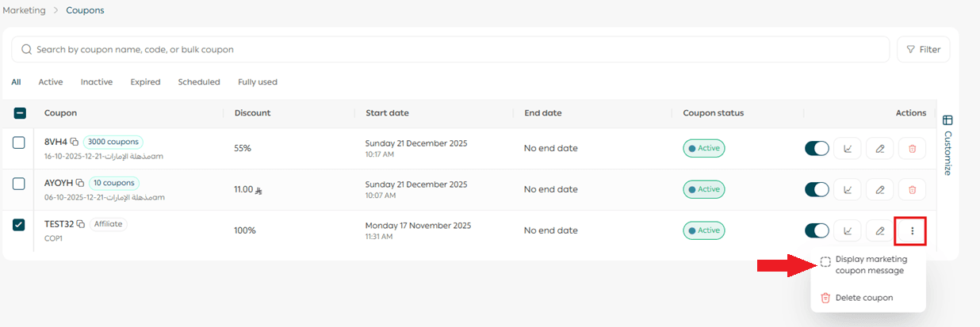Switch to the Expired tab
980x327 pixels.
point(145,82)
